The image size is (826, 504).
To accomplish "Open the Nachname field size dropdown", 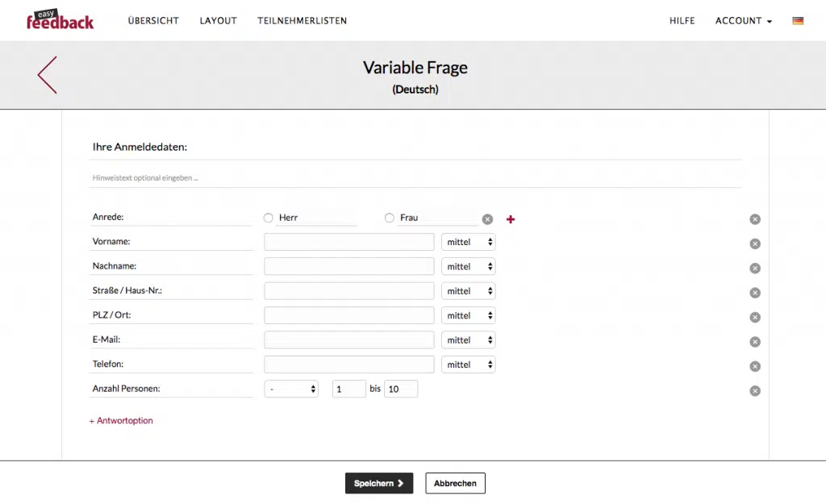I will point(469,266).
